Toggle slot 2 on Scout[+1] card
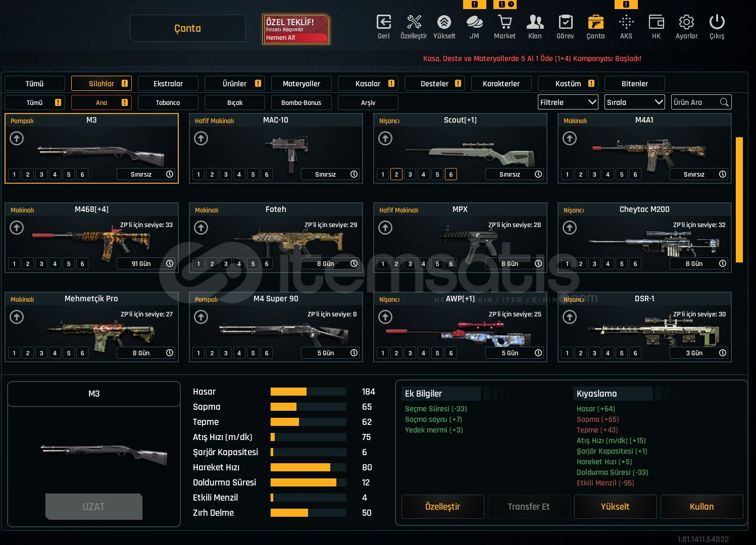The width and height of the screenshot is (756, 545). pos(396,175)
